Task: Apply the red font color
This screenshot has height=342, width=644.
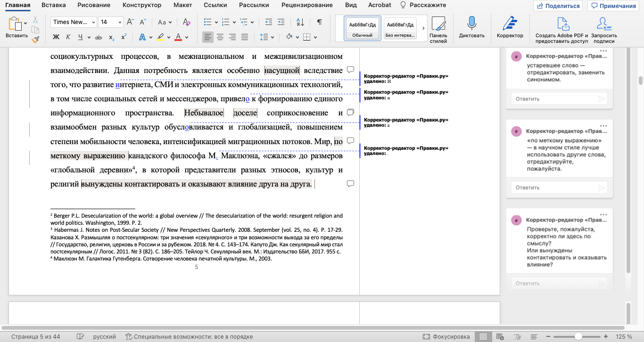Action: [x=178, y=37]
